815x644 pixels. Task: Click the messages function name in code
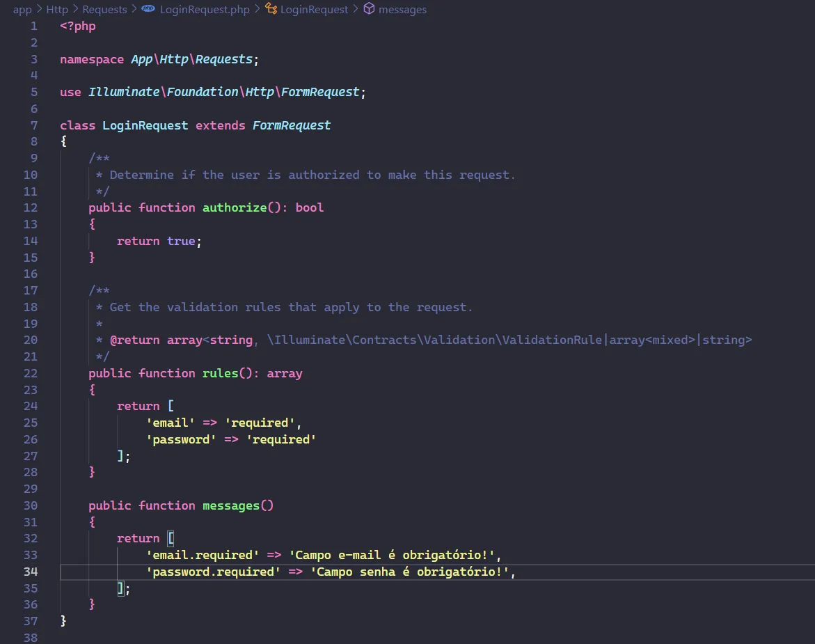point(230,505)
